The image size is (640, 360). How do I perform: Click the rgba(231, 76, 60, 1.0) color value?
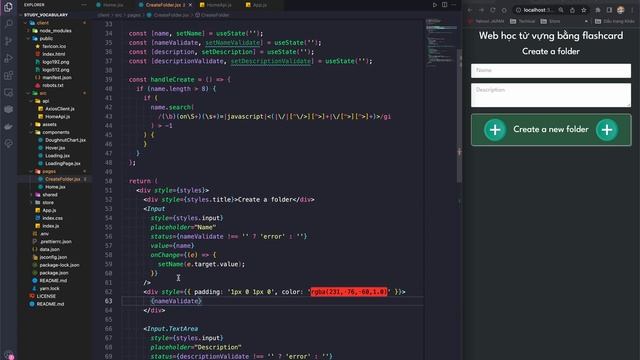click(349, 292)
